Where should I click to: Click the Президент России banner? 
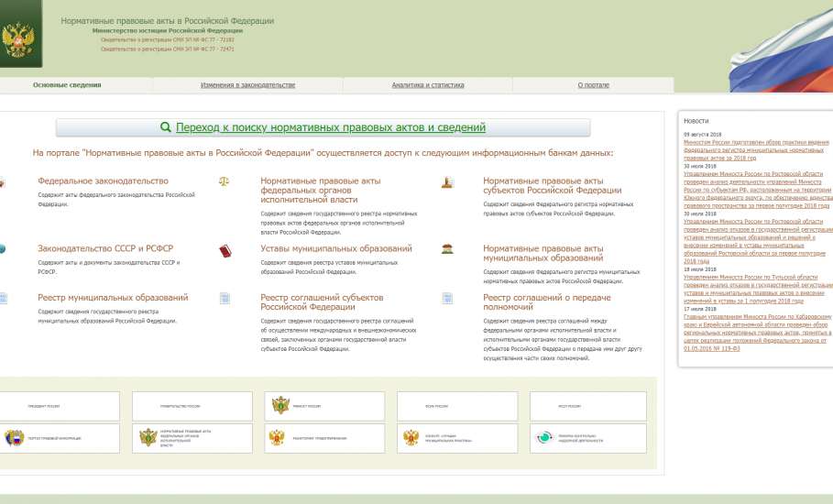[x=60, y=406]
